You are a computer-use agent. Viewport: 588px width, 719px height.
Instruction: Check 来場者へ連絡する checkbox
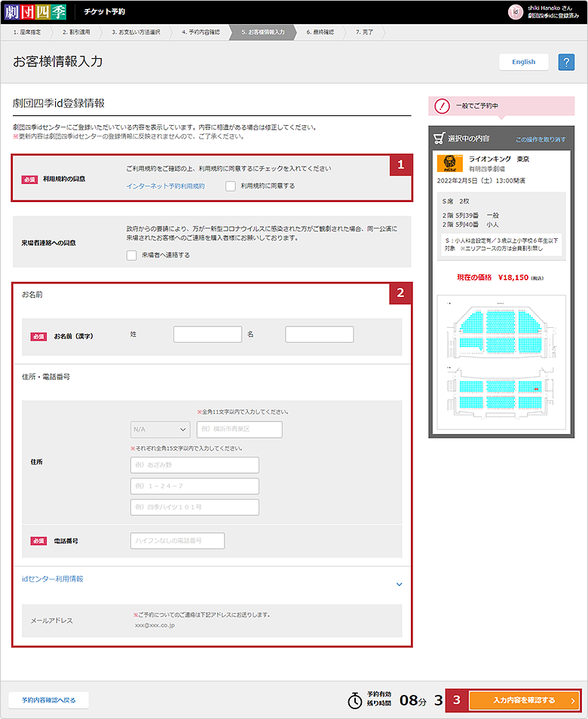132,255
